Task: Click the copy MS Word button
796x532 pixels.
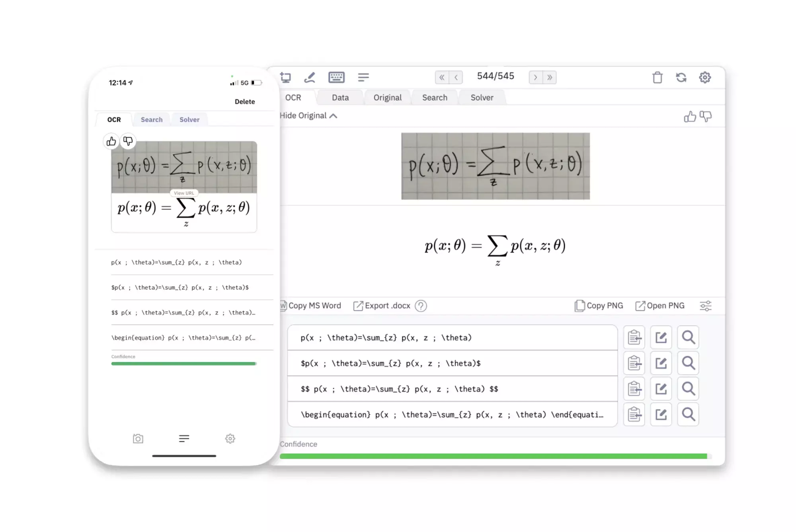Action: point(310,305)
